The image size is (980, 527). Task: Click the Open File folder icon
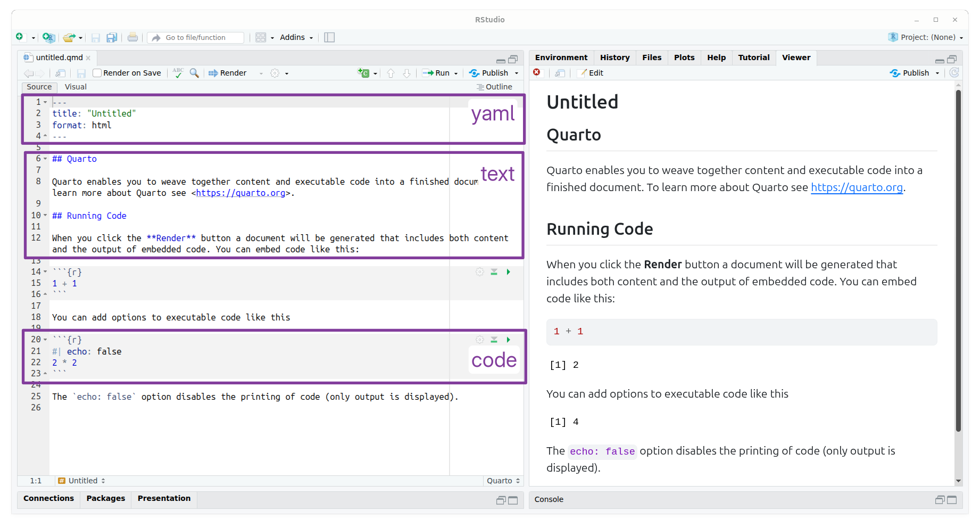coord(69,37)
